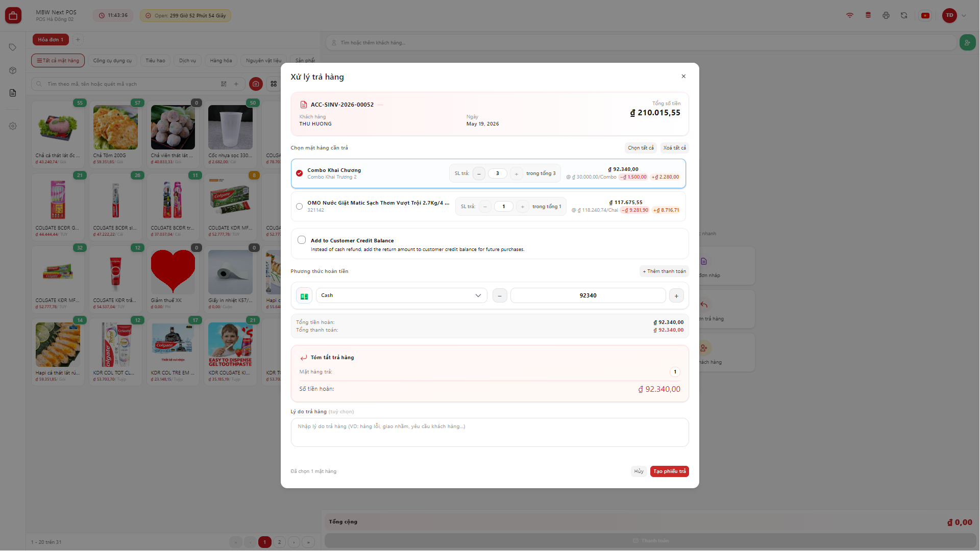
Task: Open Chả Tôm 200G product card
Action: 115,134
